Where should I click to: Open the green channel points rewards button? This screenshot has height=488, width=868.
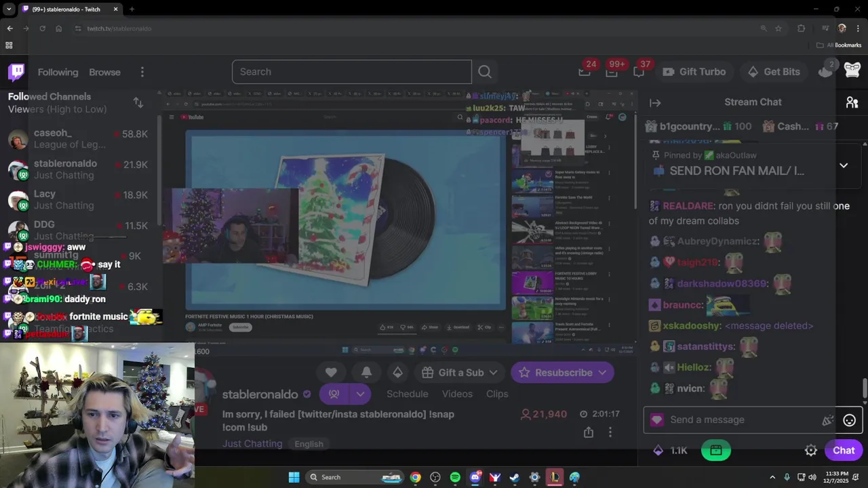tap(715, 450)
